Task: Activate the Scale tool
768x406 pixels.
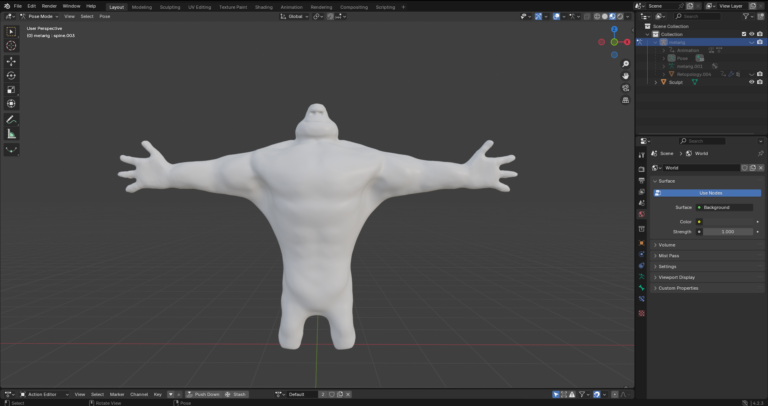Action: (x=12, y=89)
